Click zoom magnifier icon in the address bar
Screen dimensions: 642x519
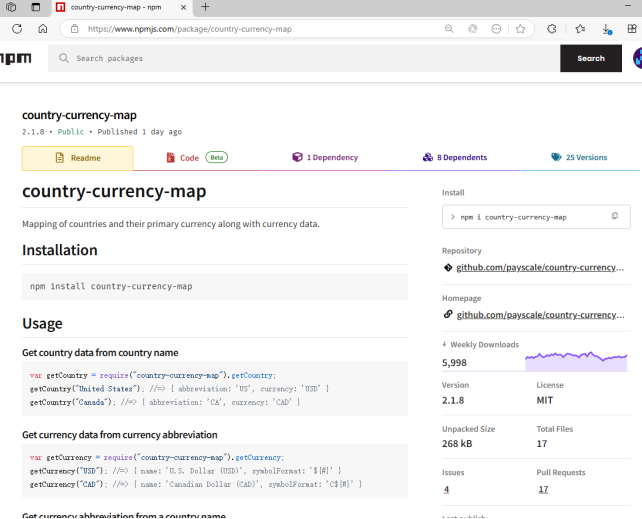coord(449,29)
